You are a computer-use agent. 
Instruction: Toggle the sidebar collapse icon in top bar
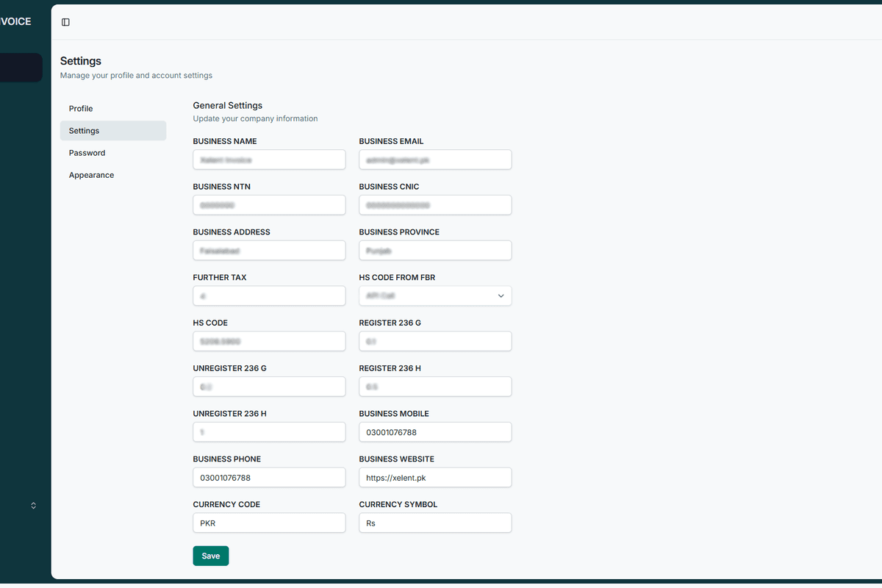pos(65,22)
